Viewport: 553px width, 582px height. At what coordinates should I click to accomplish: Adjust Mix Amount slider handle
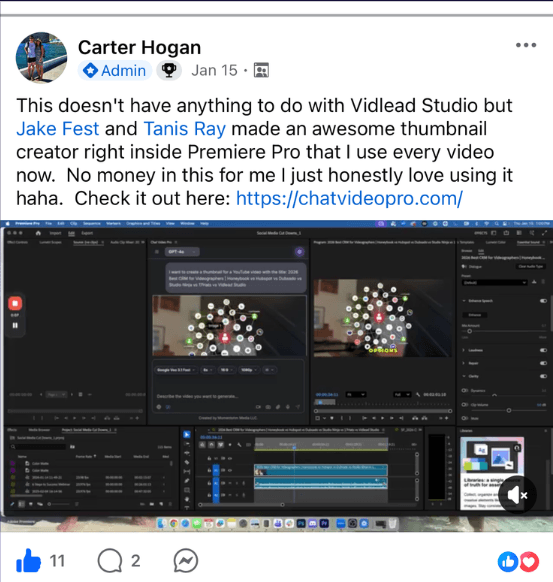(x=469, y=331)
